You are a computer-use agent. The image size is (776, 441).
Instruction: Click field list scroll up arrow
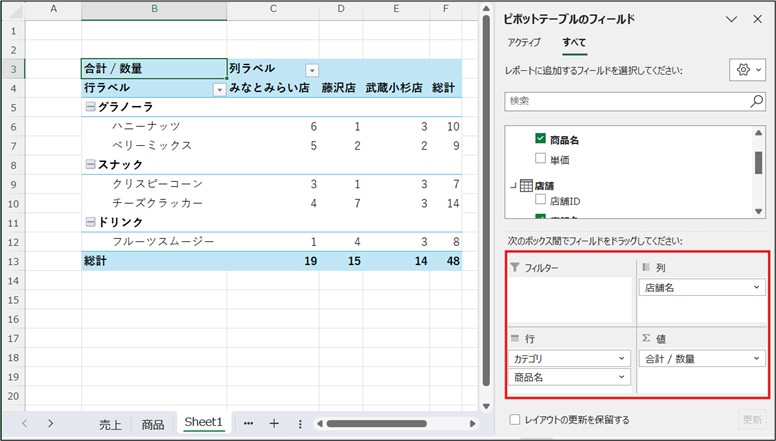pos(758,133)
